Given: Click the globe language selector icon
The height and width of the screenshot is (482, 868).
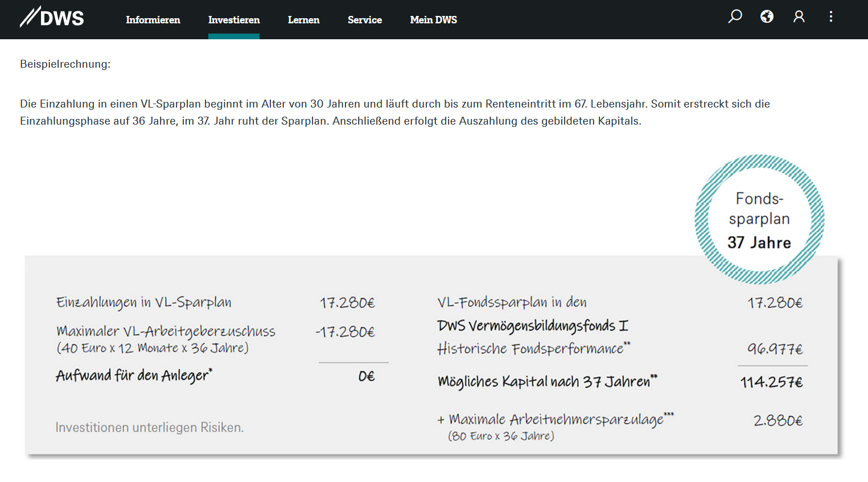Looking at the screenshot, I should pos(767,17).
